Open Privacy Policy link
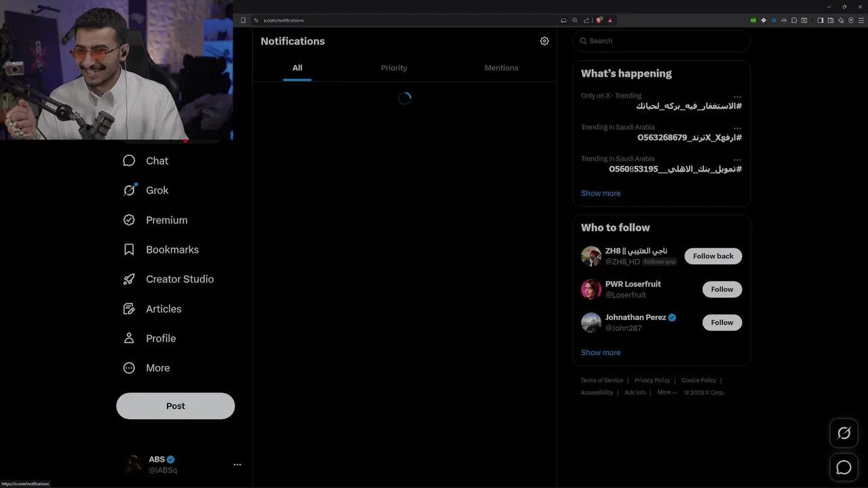This screenshot has width=868, height=488. pos(652,380)
